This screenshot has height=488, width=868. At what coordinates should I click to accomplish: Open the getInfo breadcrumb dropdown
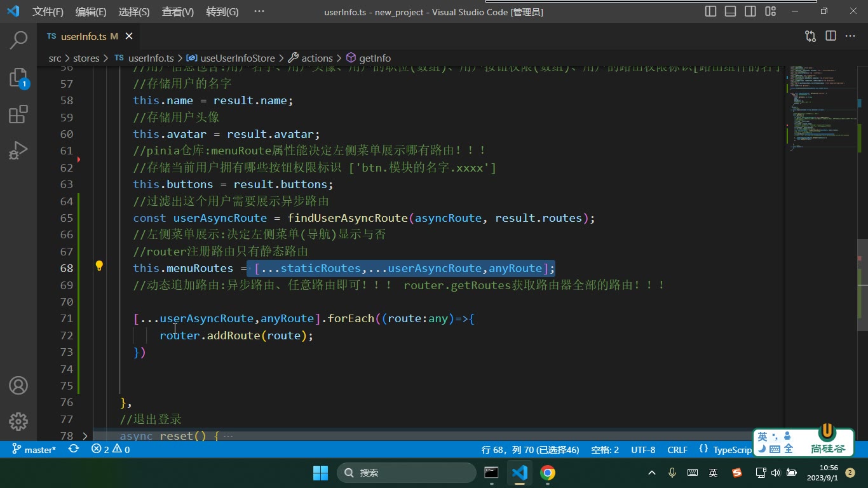[369, 58]
